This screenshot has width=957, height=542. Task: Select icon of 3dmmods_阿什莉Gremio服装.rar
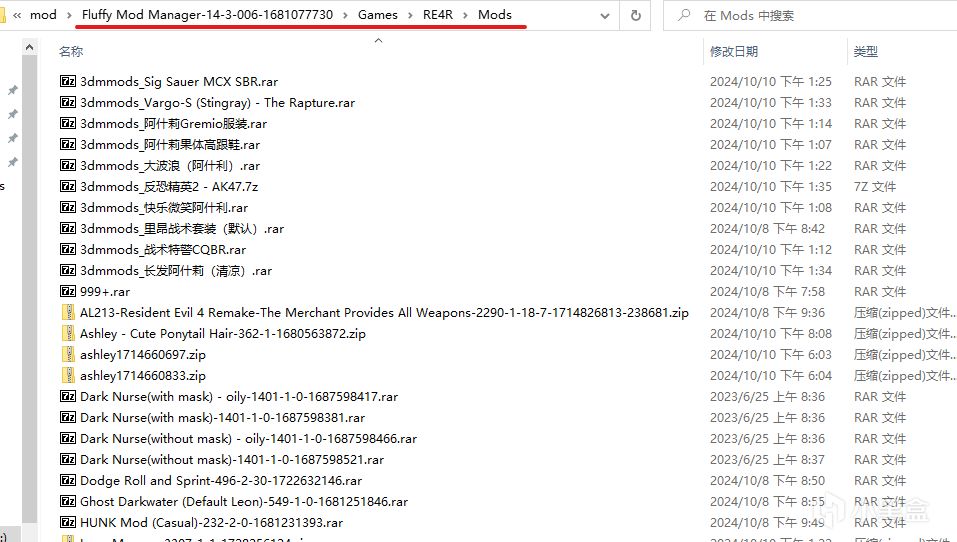click(x=68, y=123)
